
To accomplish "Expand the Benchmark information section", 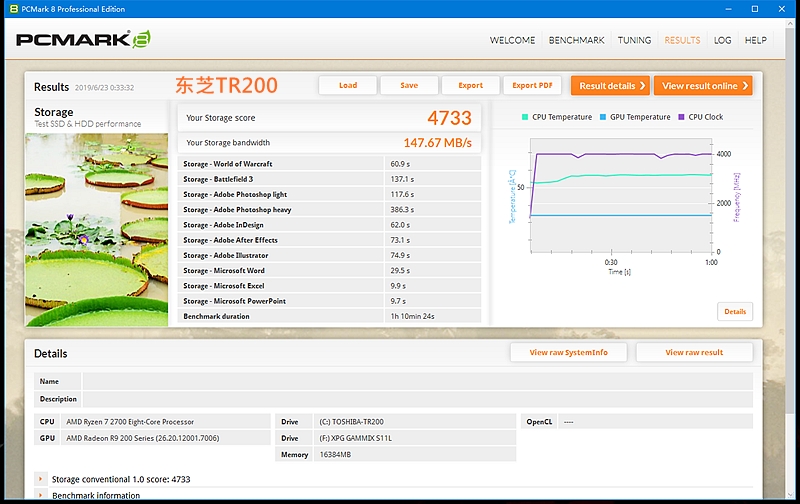I will pos(40,495).
